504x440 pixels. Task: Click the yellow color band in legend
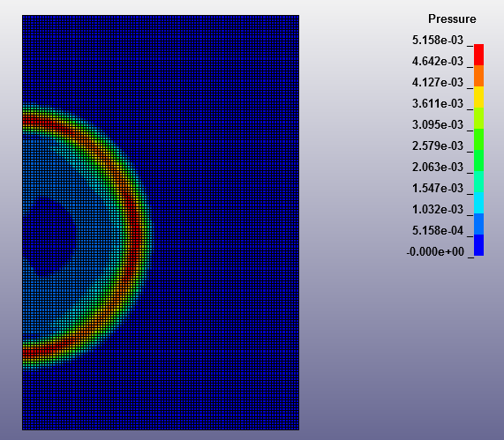[479, 97]
